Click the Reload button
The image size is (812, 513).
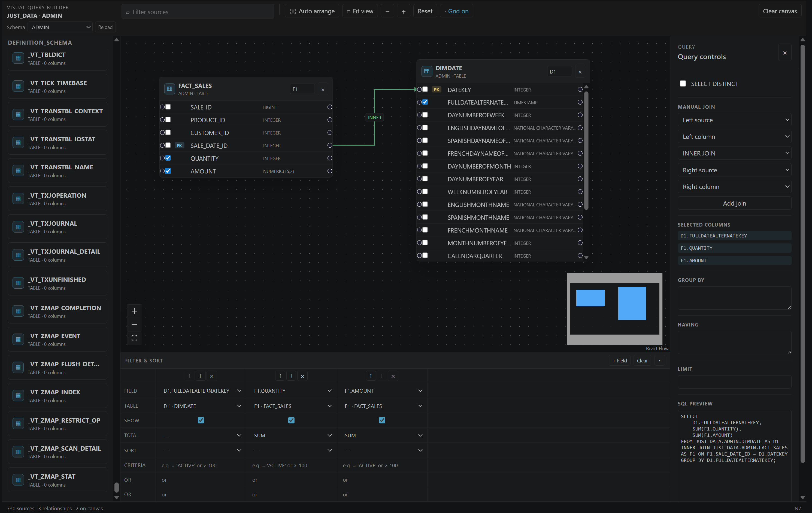click(105, 27)
